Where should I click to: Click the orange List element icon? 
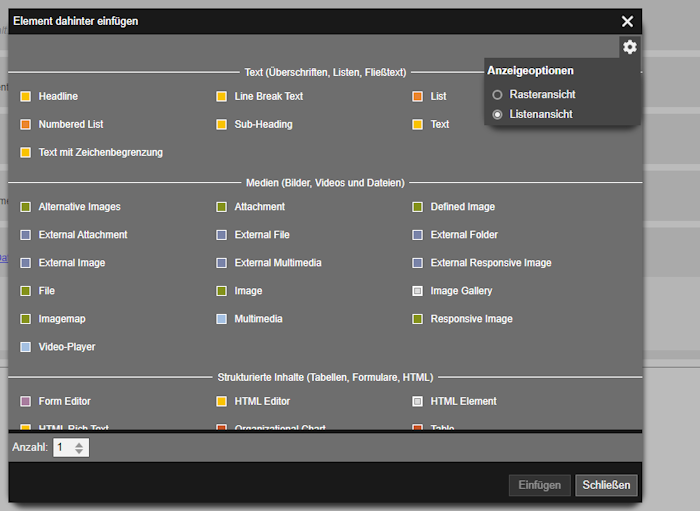(417, 96)
